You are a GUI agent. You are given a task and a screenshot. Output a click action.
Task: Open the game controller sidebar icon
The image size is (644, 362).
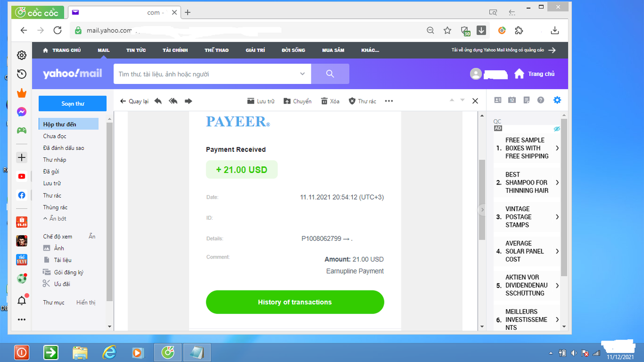coord(22,131)
